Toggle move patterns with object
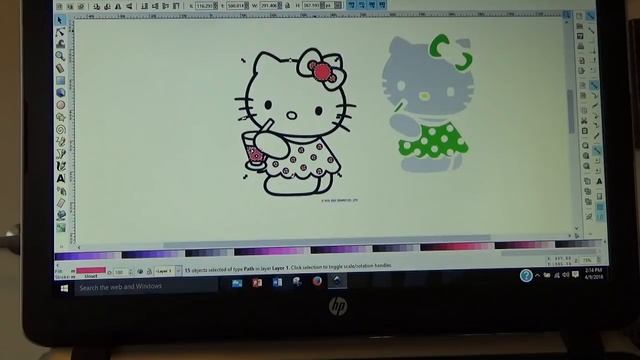This screenshot has width=640, height=360. 382,5
